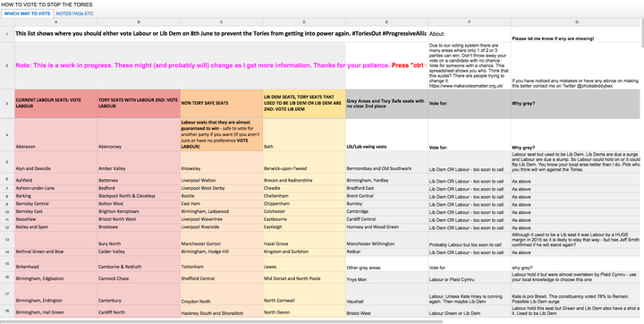644x324 pixels.
Task: Select the 'Bury North' cell
Action: (x=139, y=239)
